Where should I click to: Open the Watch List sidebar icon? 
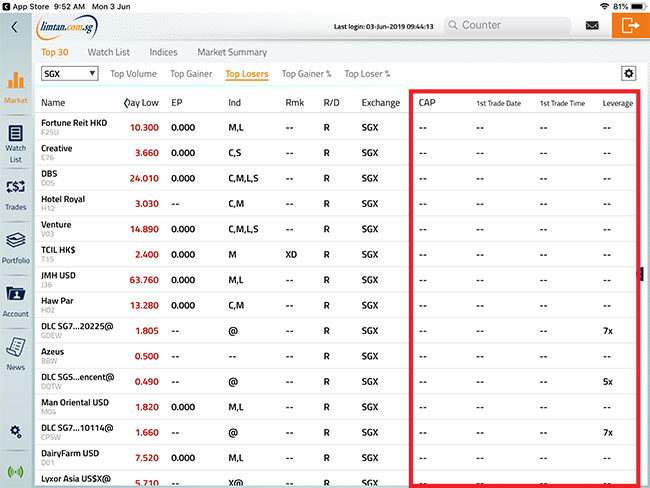(x=16, y=144)
